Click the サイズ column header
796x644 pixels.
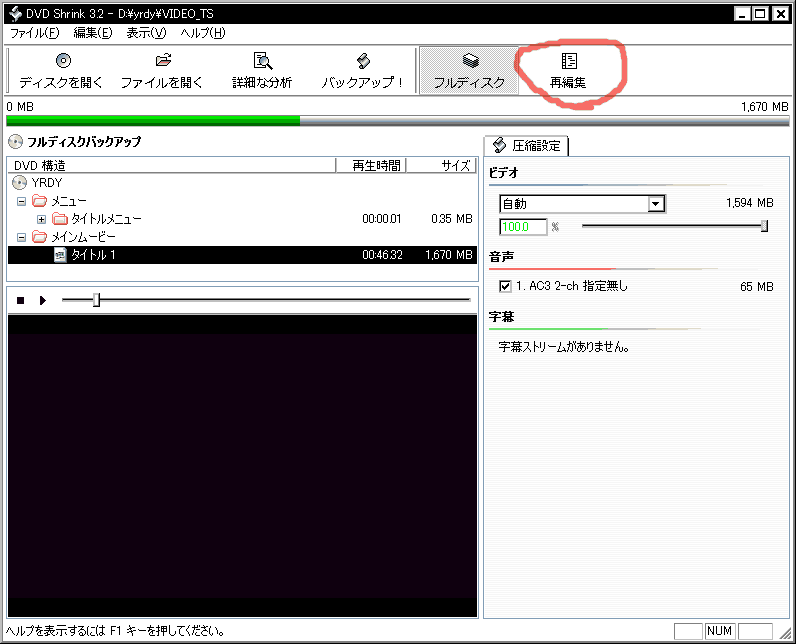pyautogui.click(x=442, y=165)
